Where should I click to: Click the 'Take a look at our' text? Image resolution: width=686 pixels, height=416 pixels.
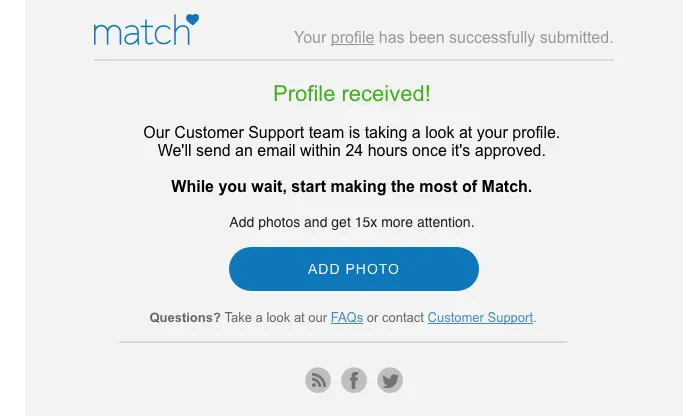pos(276,318)
